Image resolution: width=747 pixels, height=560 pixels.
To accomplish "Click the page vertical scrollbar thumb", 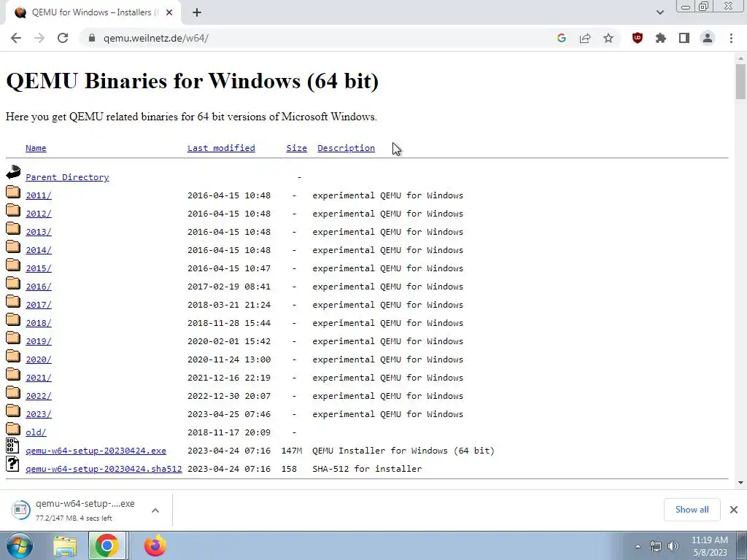I will (740, 81).
